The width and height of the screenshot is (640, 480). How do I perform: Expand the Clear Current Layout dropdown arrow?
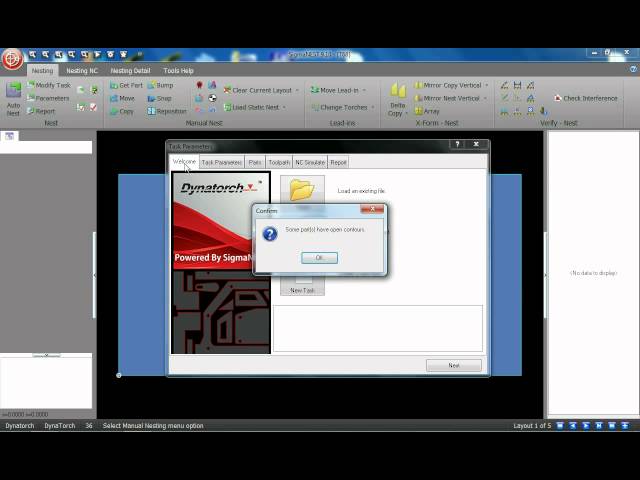pos(297,90)
